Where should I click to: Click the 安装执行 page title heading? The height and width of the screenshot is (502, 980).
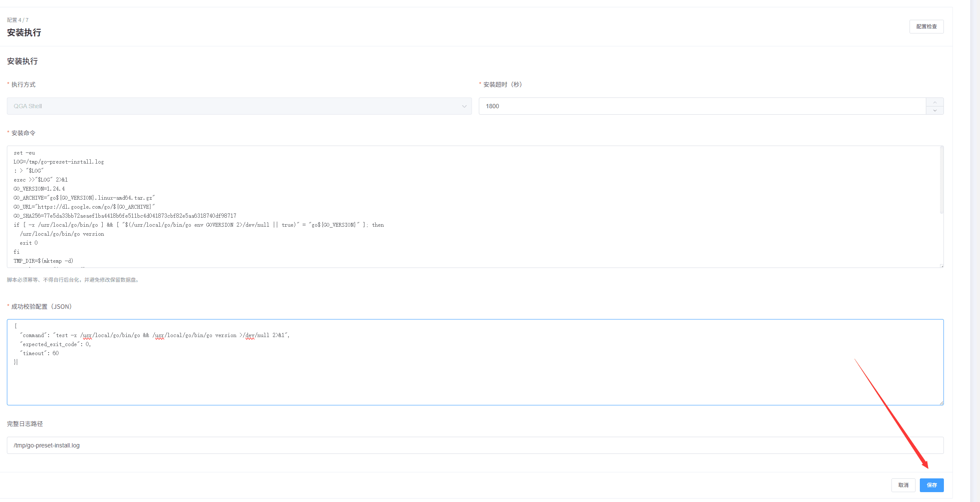click(24, 33)
